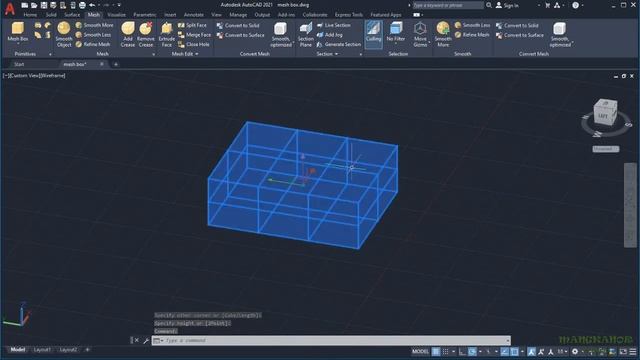Select the Section Plane tool
The height and width of the screenshot is (360, 640).
[306, 34]
